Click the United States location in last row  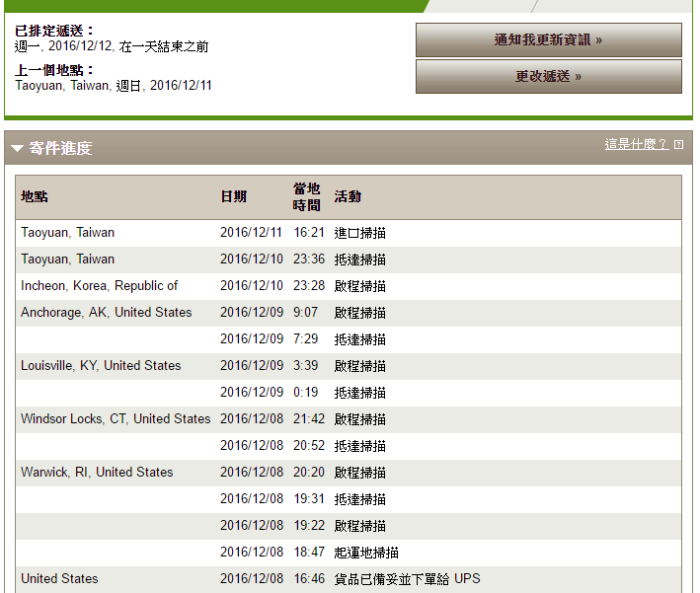coord(59,579)
